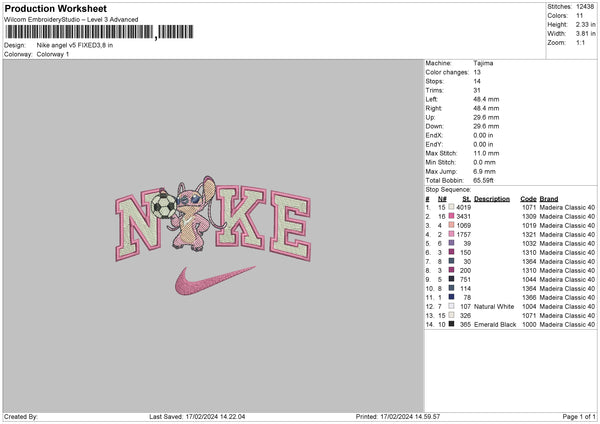Click the Last Saved timestamp 14.22.04
The width and height of the screenshot is (600, 424).
(215, 416)
